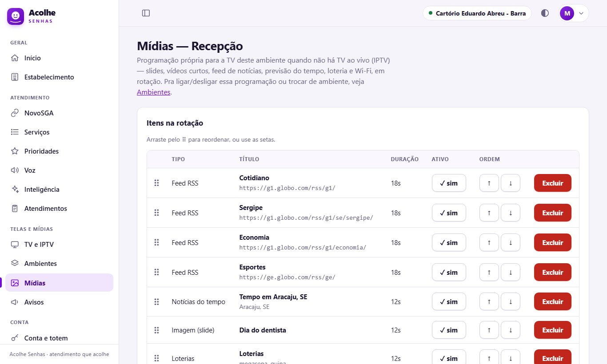
Task: Click the key icon beside Conta e totem
Action: click(x=15, y=338)
